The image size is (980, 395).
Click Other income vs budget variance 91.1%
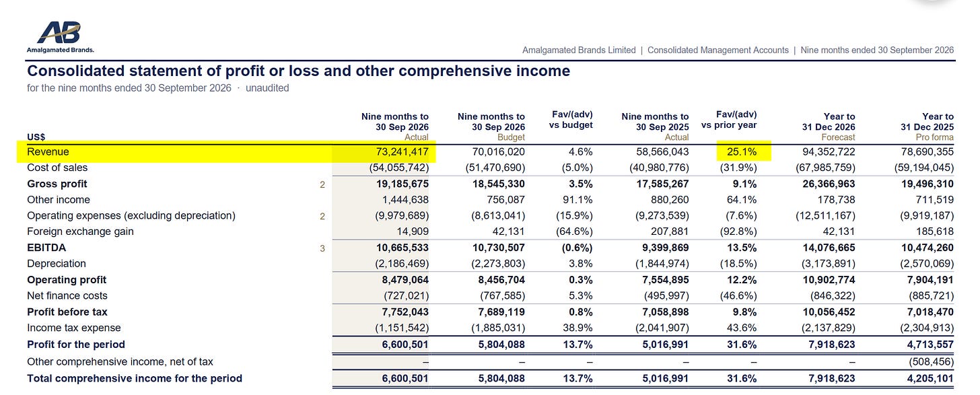coord(578,200)
